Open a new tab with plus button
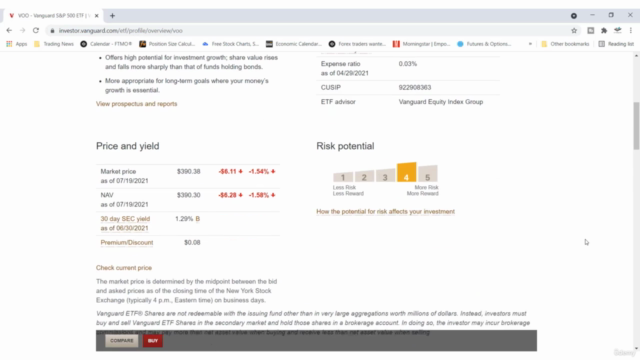Image resolution: width=640 pixels, height=360 pixels. 112,16
